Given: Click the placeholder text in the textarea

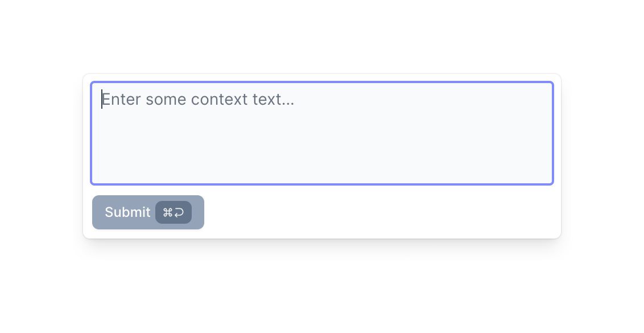Looking at the screenshot, I should coord(197,99).
